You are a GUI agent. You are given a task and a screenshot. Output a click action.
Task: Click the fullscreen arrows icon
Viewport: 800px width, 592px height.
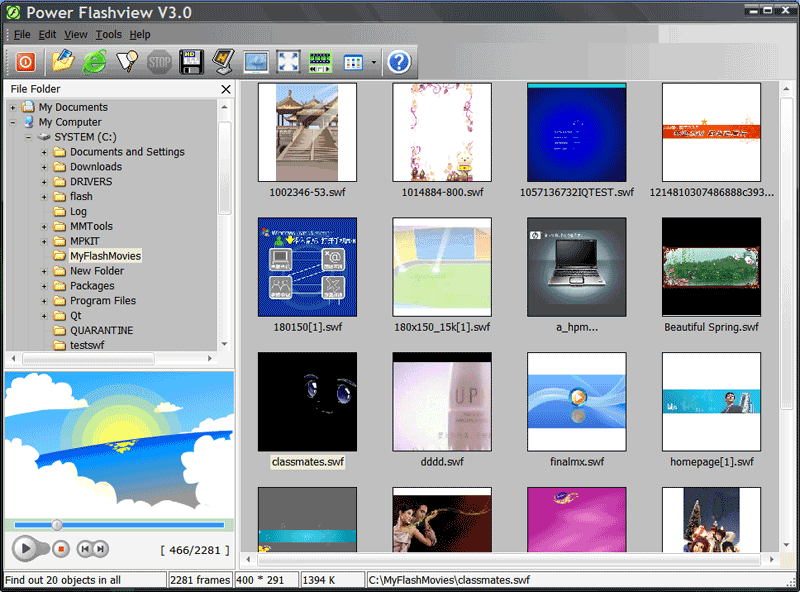tap(288, 62)
